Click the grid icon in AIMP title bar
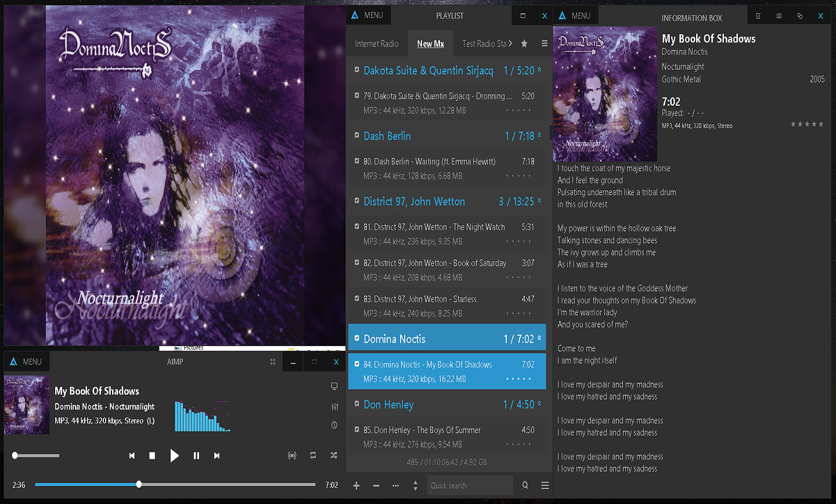The image size is (836, 504). click(273, 362)
